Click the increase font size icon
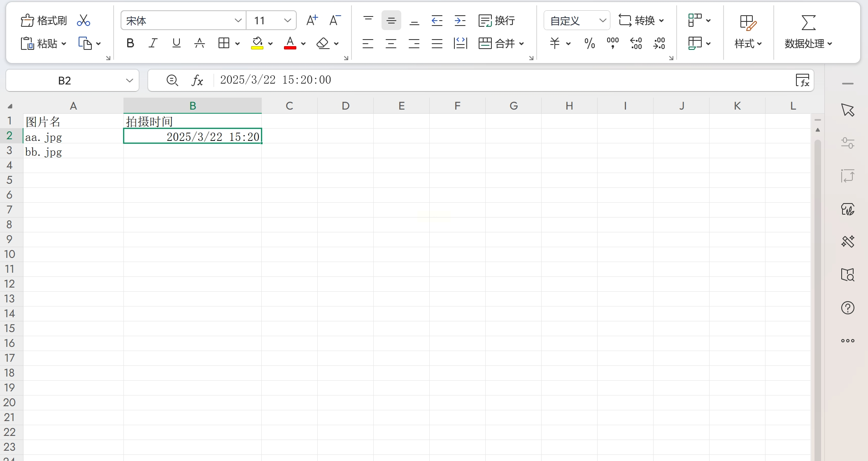 (312, 21)
